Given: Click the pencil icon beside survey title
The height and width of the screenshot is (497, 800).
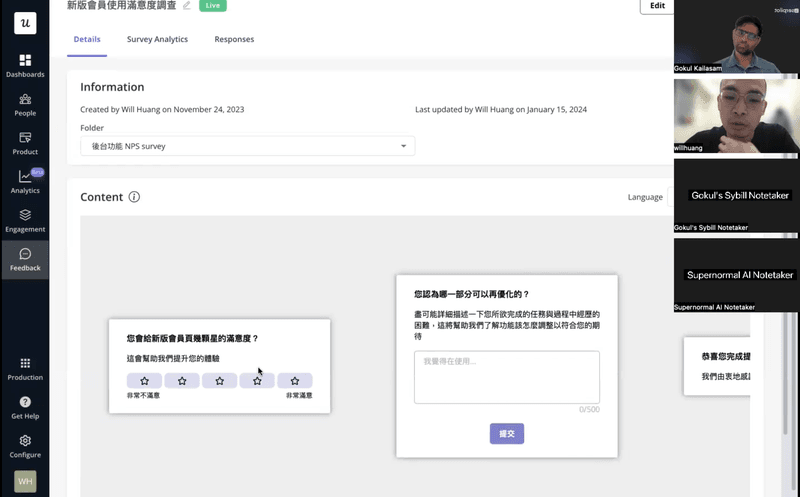Looking at the screenshot, I should point(187,6).
